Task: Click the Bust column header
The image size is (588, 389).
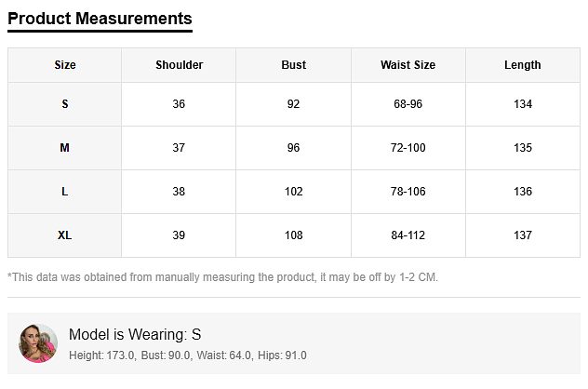Action: [293, 65]
